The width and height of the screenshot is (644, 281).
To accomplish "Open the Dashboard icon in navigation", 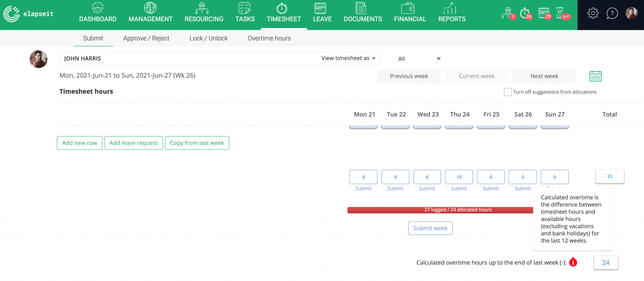I will (x=97, y=8).
